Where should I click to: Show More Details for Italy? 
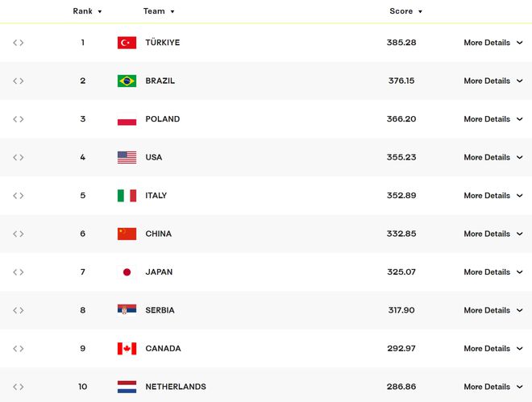click(493, 196)
